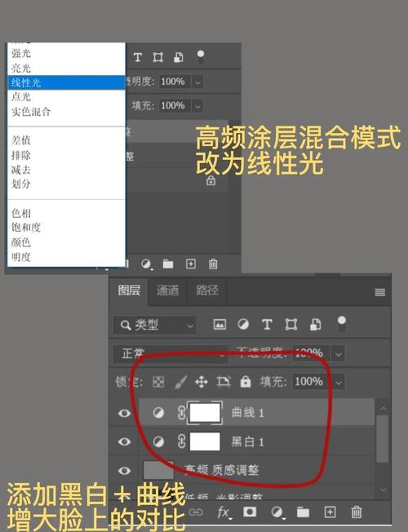Select 曲线 1 layer mask thumbnail
The height and width of the screenshot is (532, 408).
click(x=205, y=413)
